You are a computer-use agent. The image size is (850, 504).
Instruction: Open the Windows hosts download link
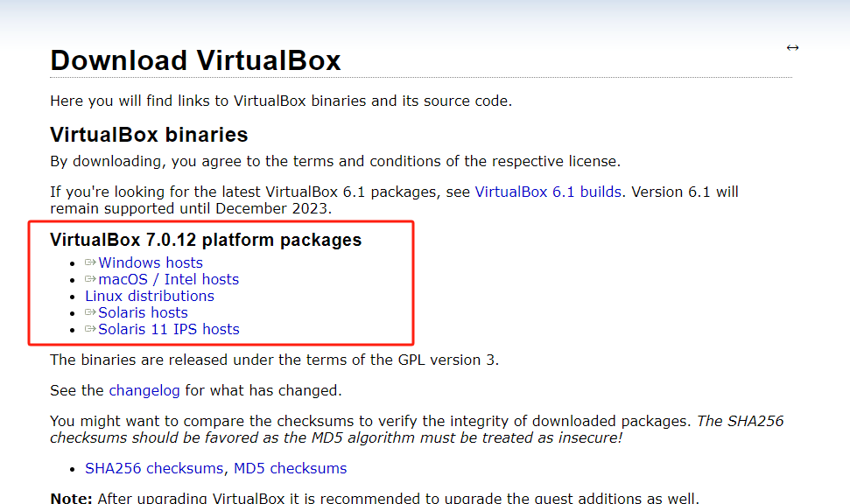click(x=151, y=262)
